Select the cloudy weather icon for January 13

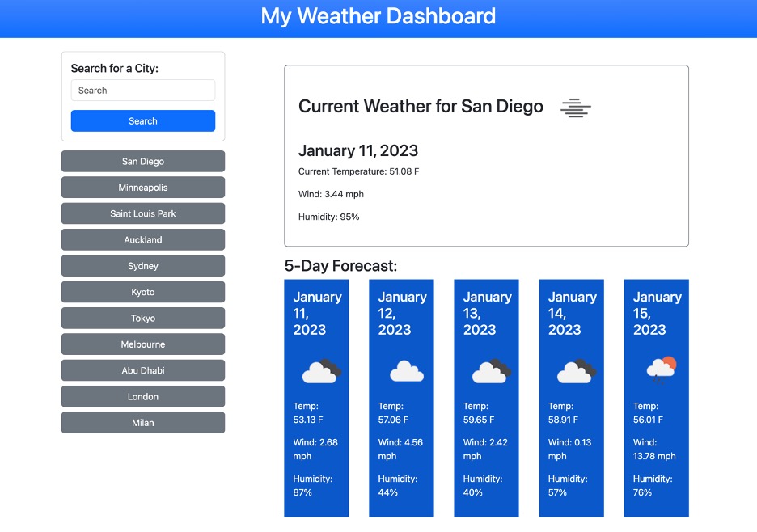point(486,371)
